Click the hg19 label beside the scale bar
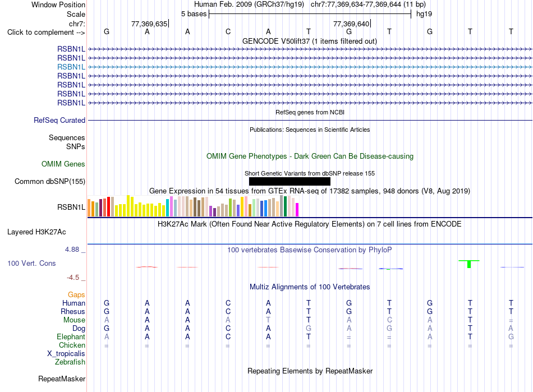The image size is (533, 392). tap(424, 14)
